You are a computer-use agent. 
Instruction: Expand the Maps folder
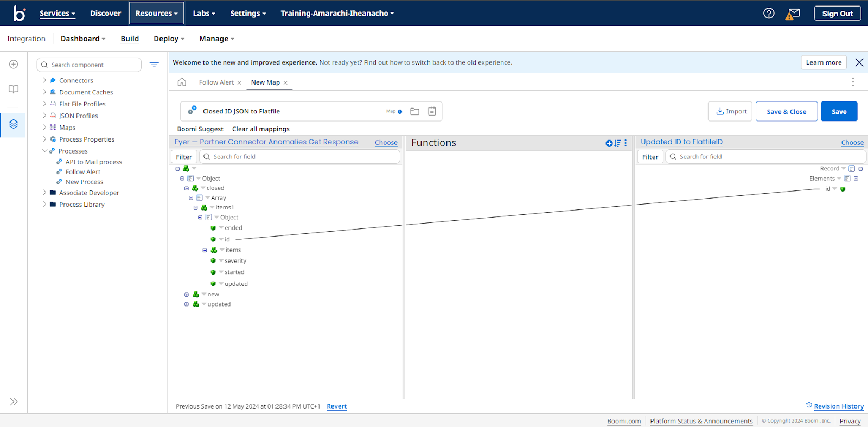tap(44, 128)
